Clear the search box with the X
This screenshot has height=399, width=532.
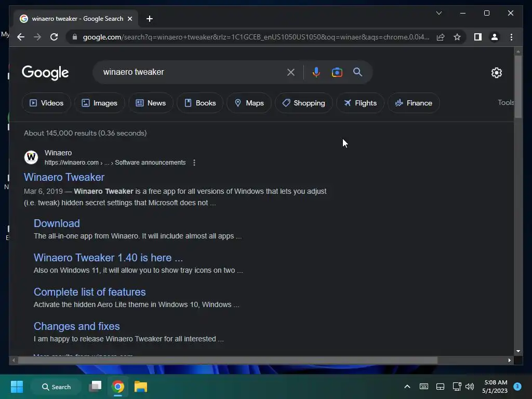[291, 72]
